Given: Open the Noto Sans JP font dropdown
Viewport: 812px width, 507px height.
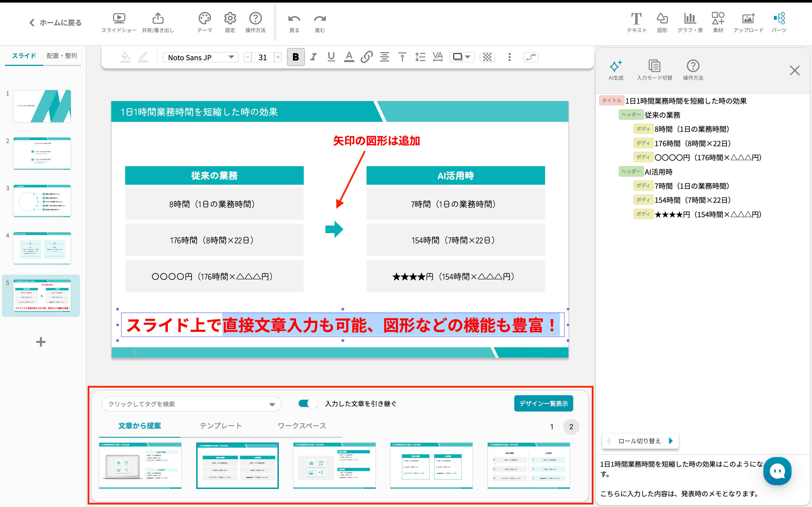Looking at the screenshot, I should 201,57.
